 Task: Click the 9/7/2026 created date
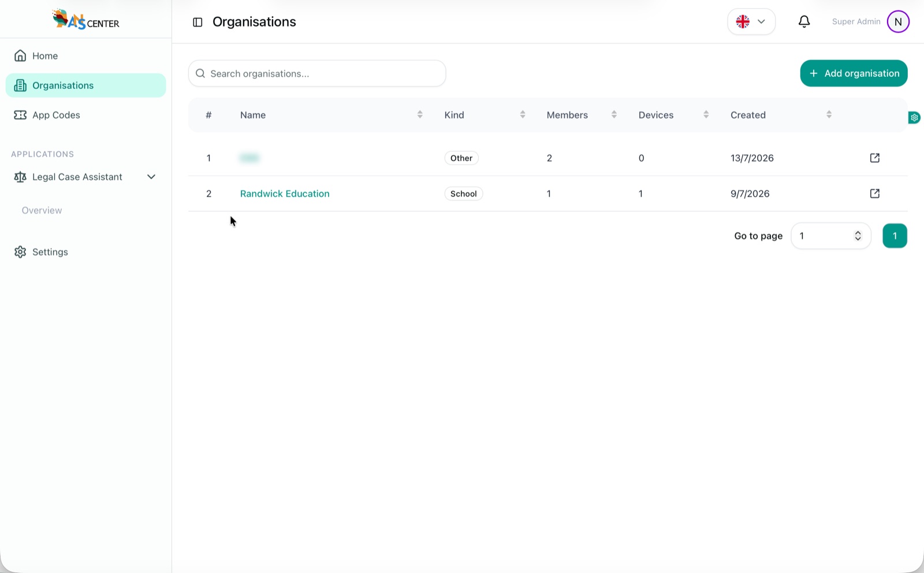click(750, 194)
